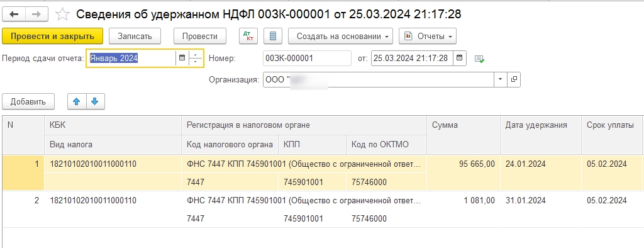Click the Записать button
The height and width of the screenshot is (248, 644).
point(135,36)
